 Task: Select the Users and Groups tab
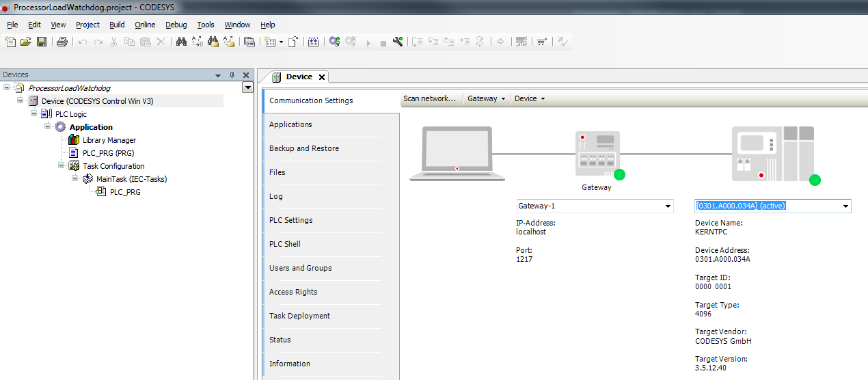coord(300,268)
